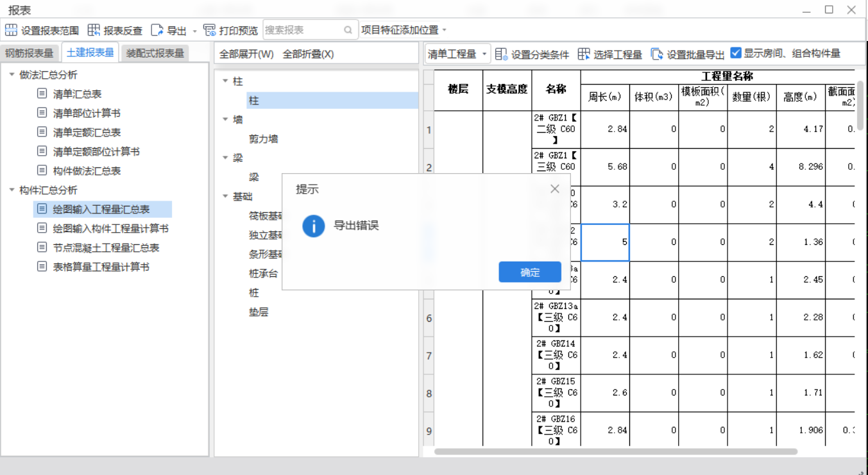Close the 提示 dialog with X
The image size is (868, 475).
(555, 188)
